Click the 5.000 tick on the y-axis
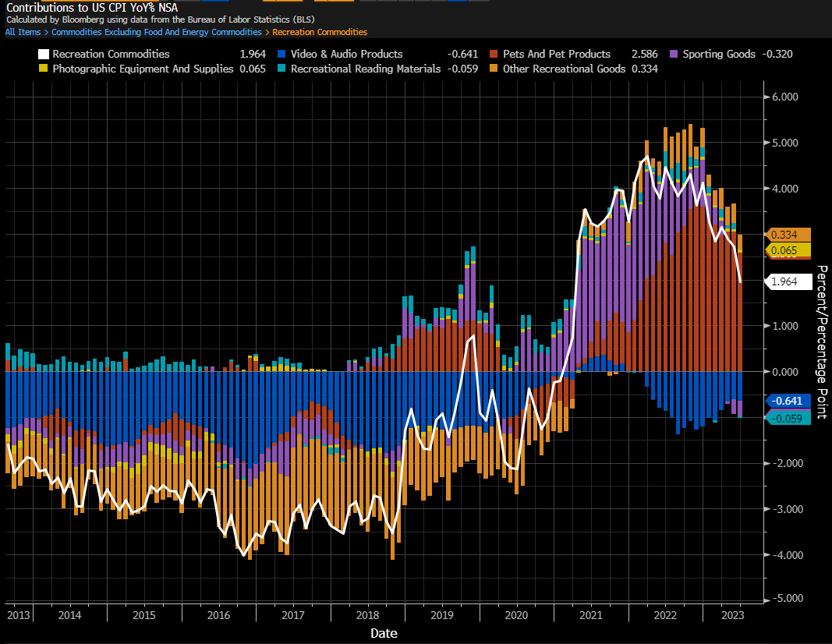The image size is (832, 644). point(784,143)
